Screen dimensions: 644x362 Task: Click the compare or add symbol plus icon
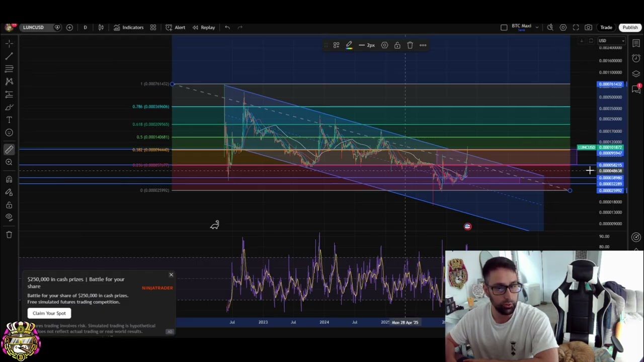tap(69, 27)
